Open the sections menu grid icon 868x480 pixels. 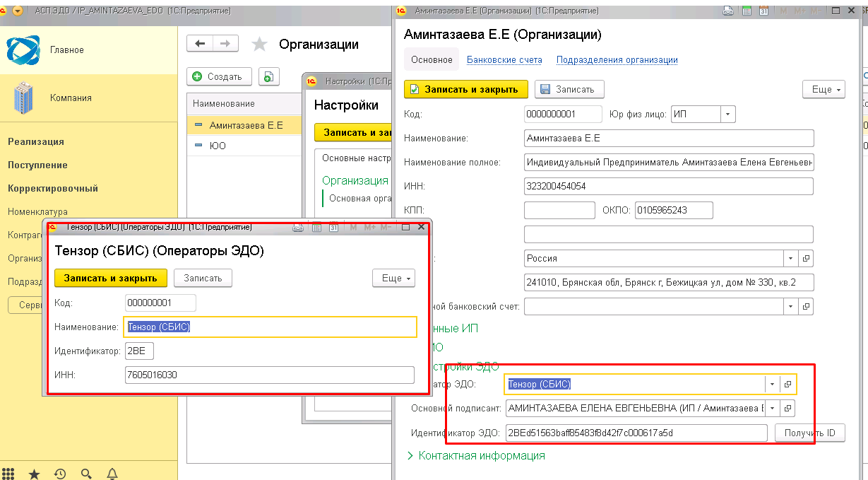click(x=10, y=473)
